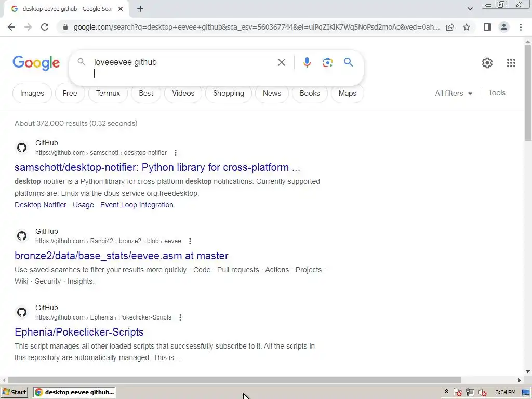This screenshot has width=532, height=399.
Task: Open the Event Loop Integration sitelink
Action: click(137, 205)
